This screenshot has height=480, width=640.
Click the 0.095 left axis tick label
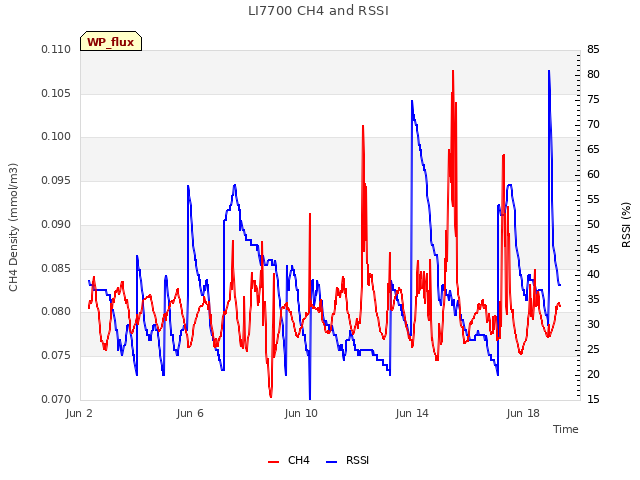point(56,180)
